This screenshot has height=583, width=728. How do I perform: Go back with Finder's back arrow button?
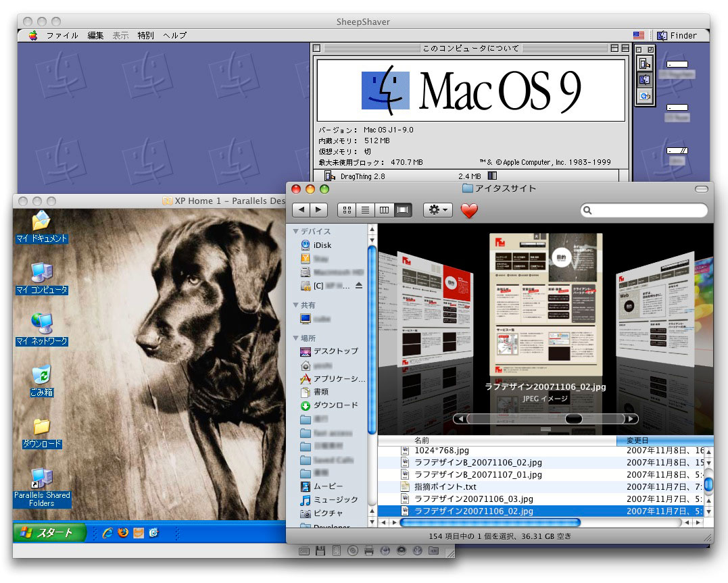pos(301,210)
